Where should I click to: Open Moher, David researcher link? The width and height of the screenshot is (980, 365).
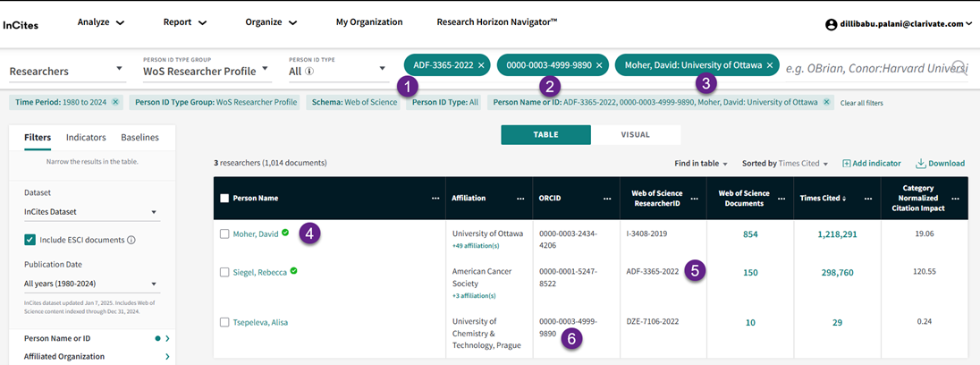(256, 233)
